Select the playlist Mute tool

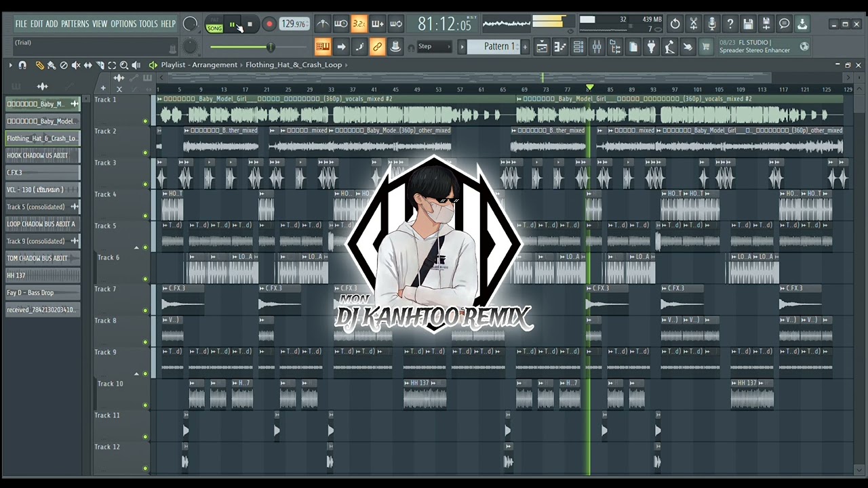coord(76,65)
